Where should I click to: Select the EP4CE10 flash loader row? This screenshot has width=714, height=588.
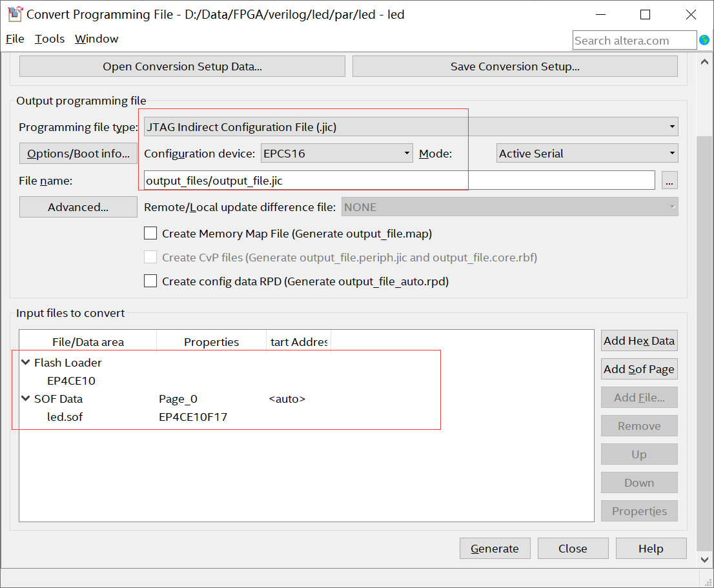[72, 380]
